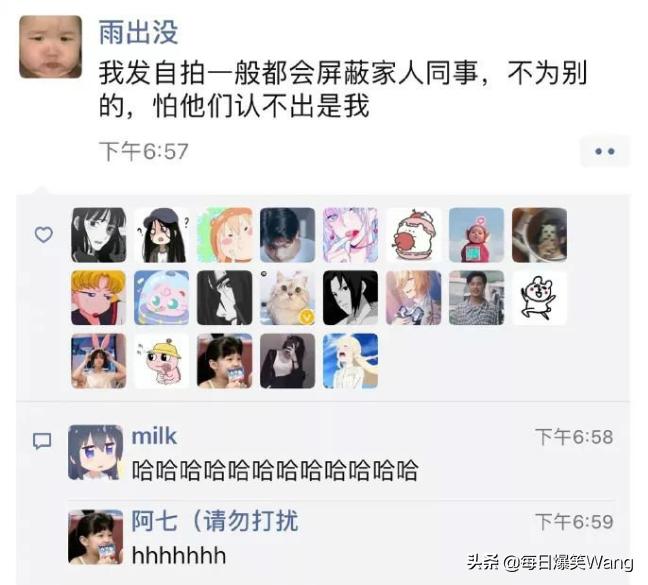The width and height of the screenshot is (648, 585).
Task: Select the pink Jigglypuff liker avatar
Action: pos(161,297)
